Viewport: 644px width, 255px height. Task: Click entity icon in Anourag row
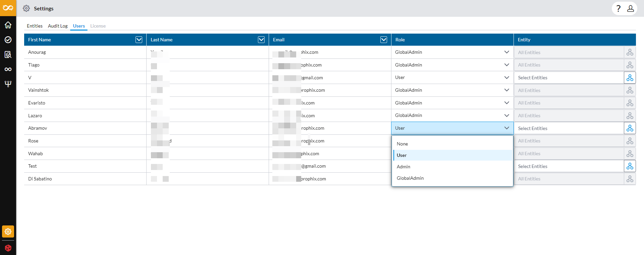point(630,52)
